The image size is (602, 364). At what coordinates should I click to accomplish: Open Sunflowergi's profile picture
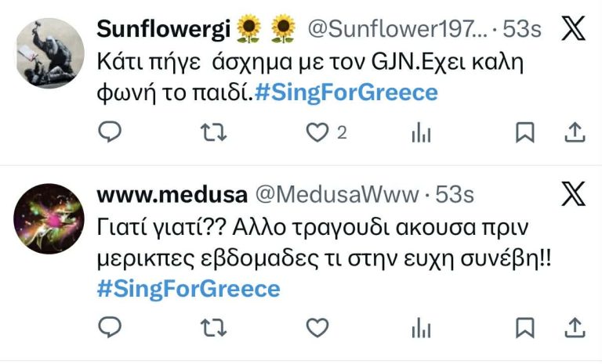(x=49, y=52)
